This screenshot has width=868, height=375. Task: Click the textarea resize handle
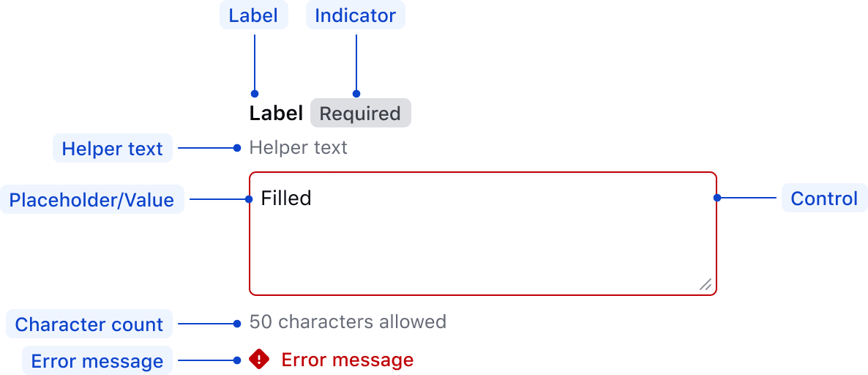pyautogui.click(x=706, y=284)
